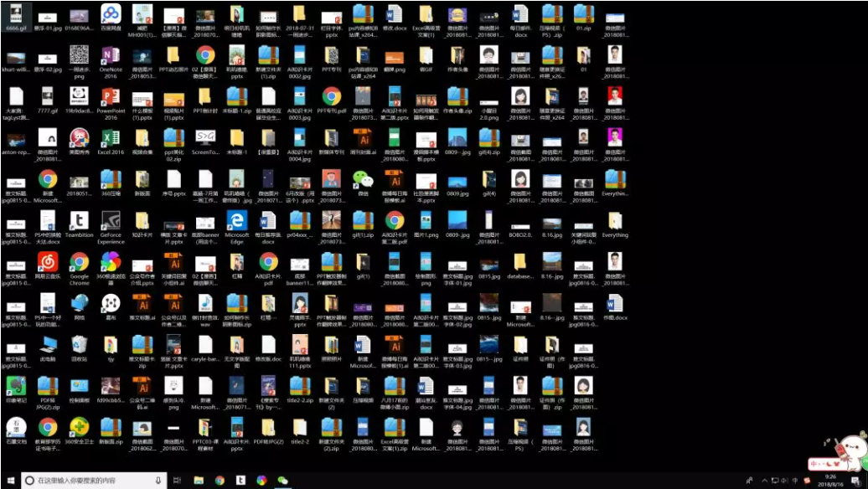Screen dimensions: 868x489
Task: Click the 印象笔记 elephant icon
Action: click(x=16, y=385)
